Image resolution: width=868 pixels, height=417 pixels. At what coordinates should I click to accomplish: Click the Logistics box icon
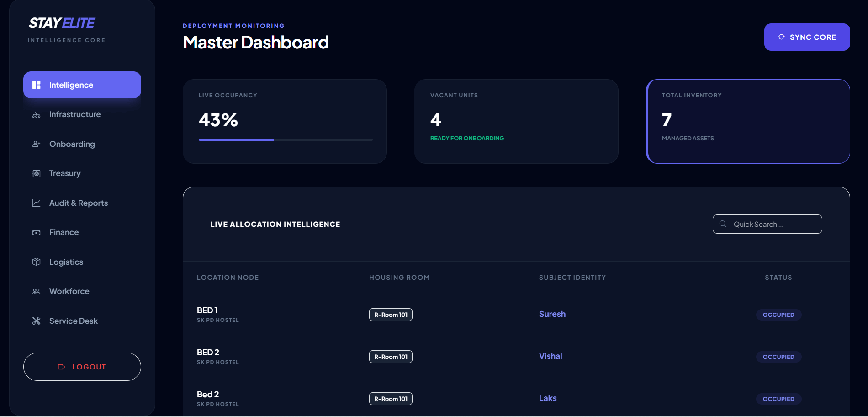coord(37,262)
